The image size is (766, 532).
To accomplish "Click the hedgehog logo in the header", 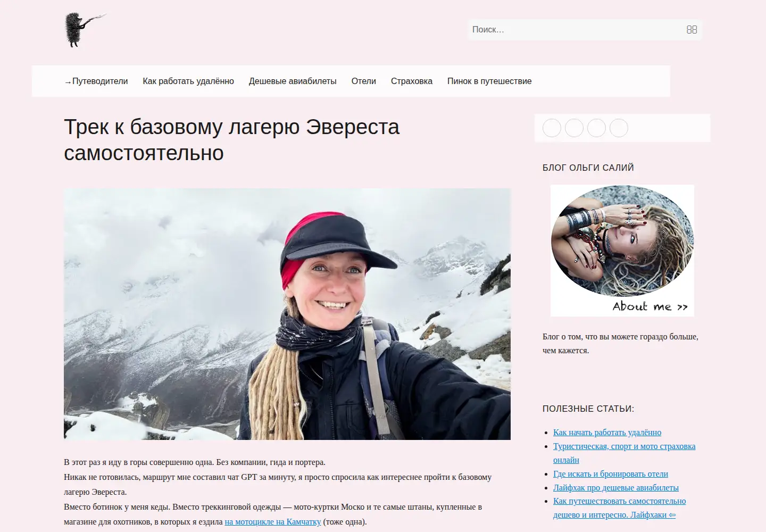I will pos(85,30).
